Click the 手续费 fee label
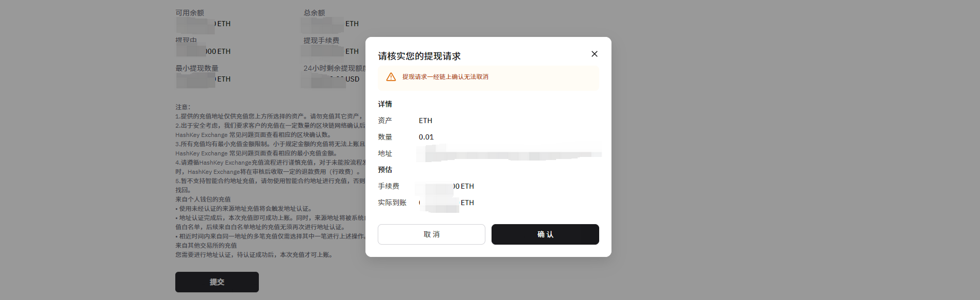This screenshot has height=300, width=980. [388, 186]
